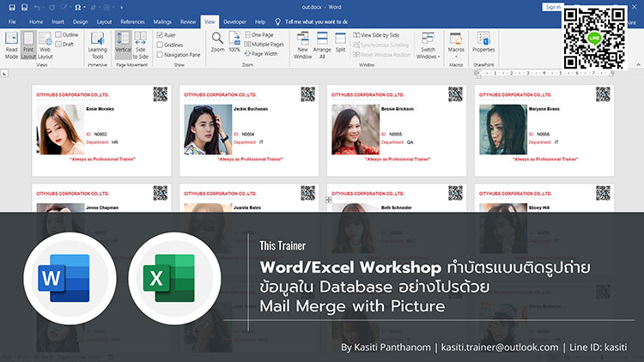The width and height of the screenshot is (644, 362).
Task: Switch to Web Layout view
Action: pos(46,45)
